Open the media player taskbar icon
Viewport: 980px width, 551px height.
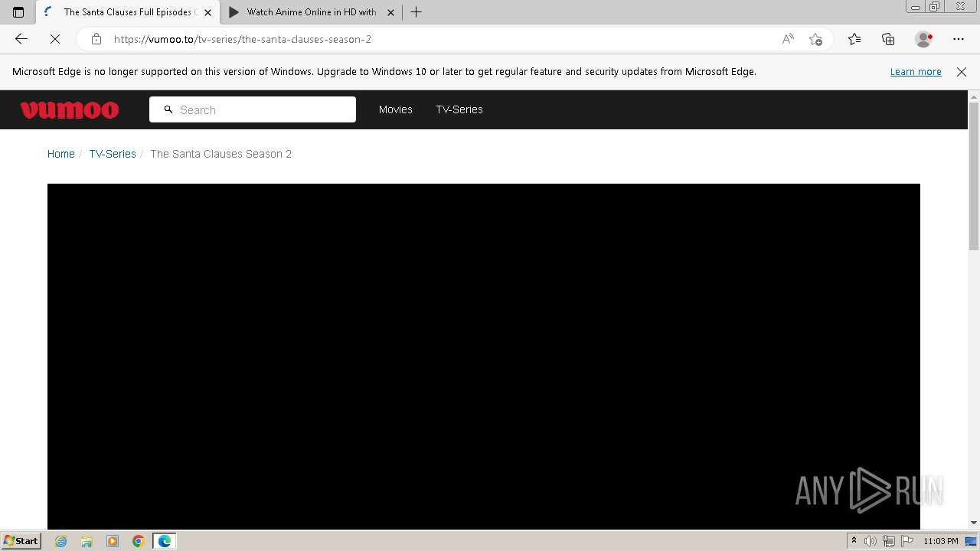coord(113,541)
